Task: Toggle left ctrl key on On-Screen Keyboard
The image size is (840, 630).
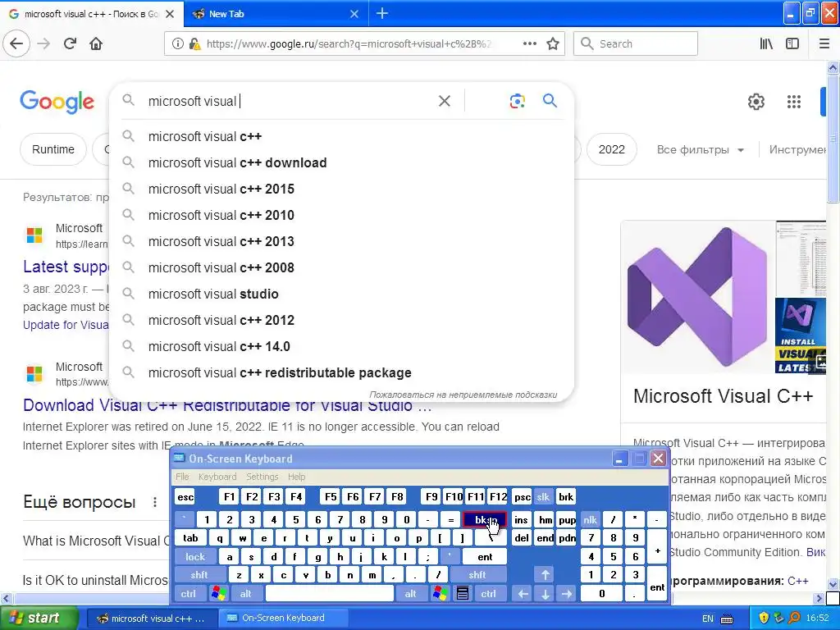Action: pos(189,594)
